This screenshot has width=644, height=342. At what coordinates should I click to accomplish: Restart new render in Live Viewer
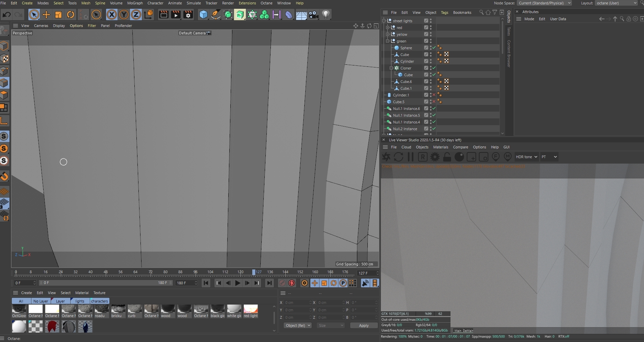[398, 157]
